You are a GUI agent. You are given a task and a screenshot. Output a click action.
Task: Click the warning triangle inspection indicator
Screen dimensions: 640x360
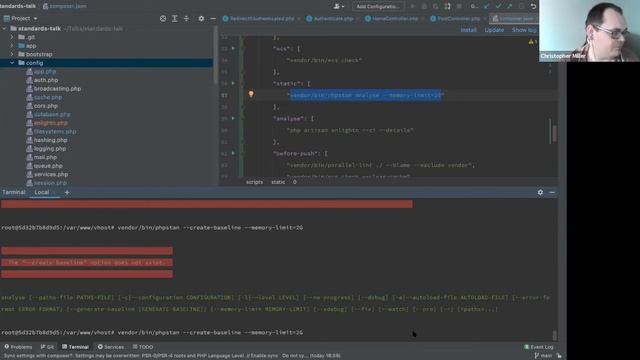point(531,42)
